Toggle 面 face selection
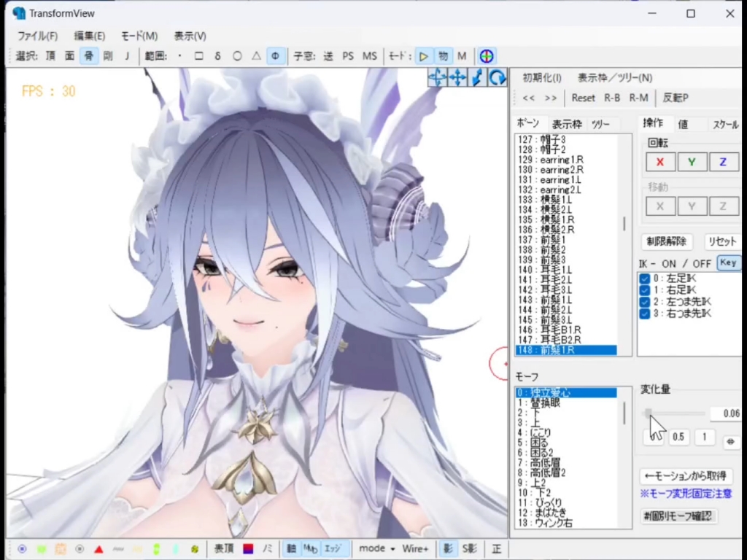 69,56
